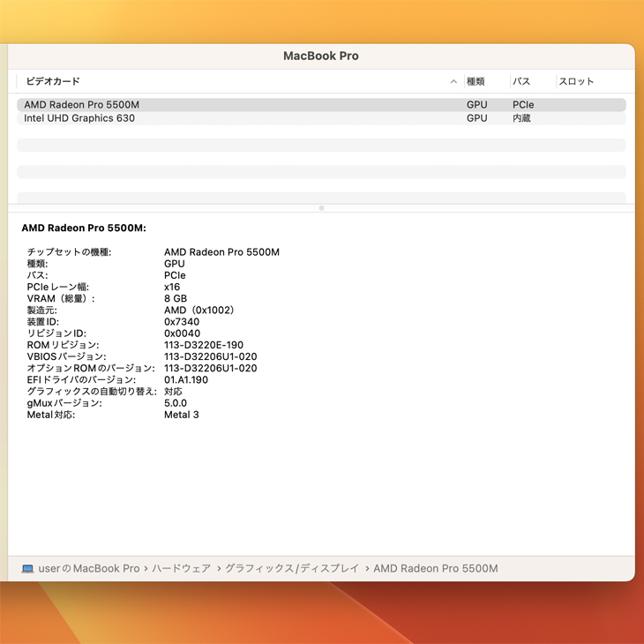
Task: Sort by the ビデオカード column header
Action: (x=53, y=82)
